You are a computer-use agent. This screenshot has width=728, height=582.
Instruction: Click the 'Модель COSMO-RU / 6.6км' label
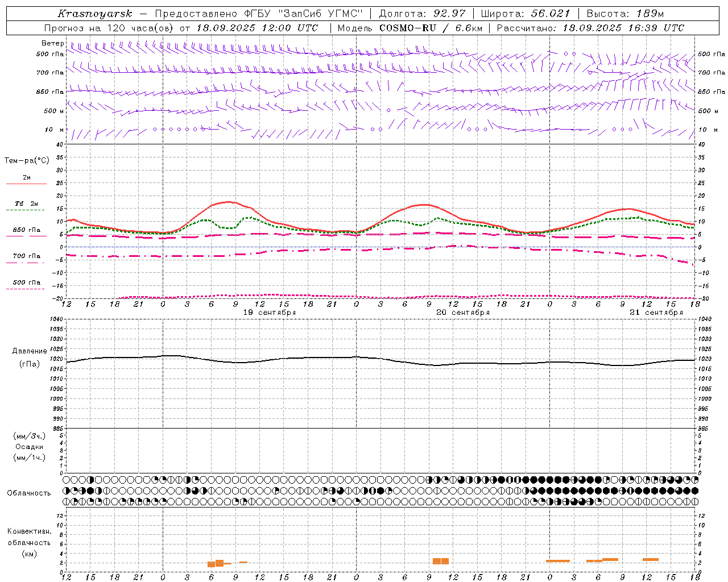point(410,28)
